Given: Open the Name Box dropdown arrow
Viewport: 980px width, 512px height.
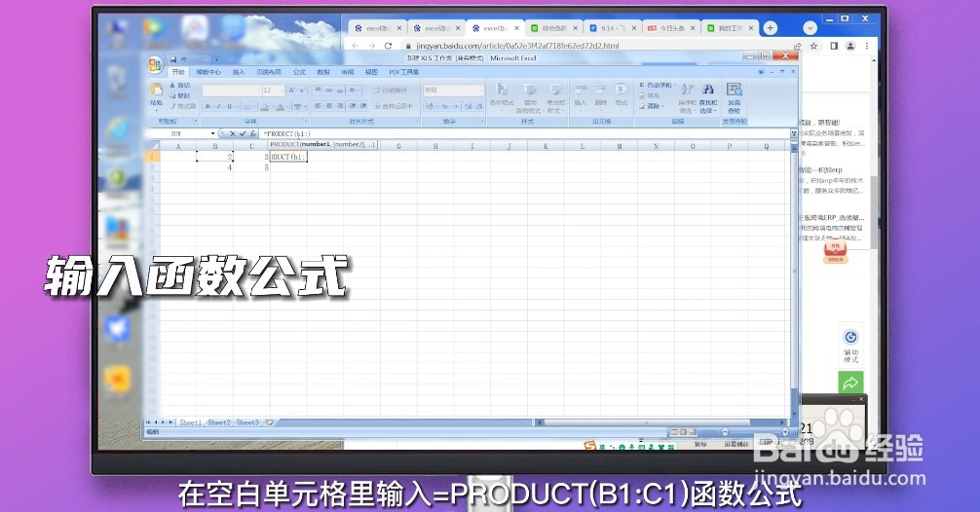Looking at the screenshot, I should (x=212, y=133).
